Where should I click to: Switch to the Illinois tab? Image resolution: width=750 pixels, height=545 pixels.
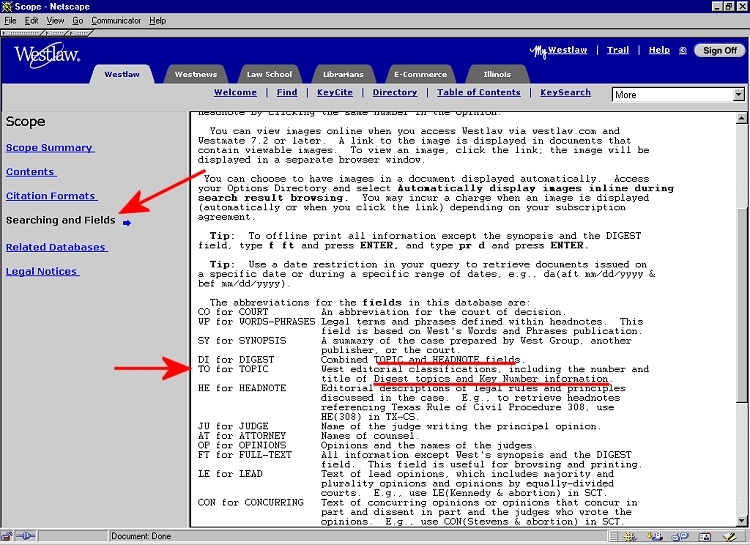tap(497, 74)
